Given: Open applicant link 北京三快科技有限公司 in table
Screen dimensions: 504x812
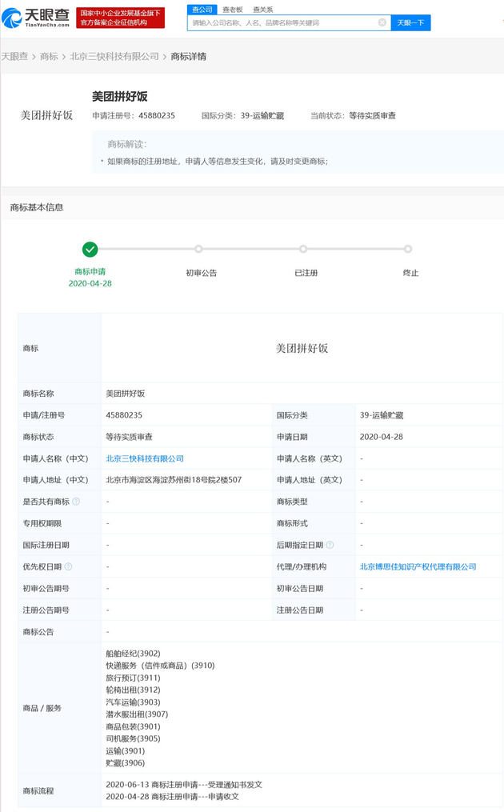Looking at the screenshot, I should click(145, 458).
